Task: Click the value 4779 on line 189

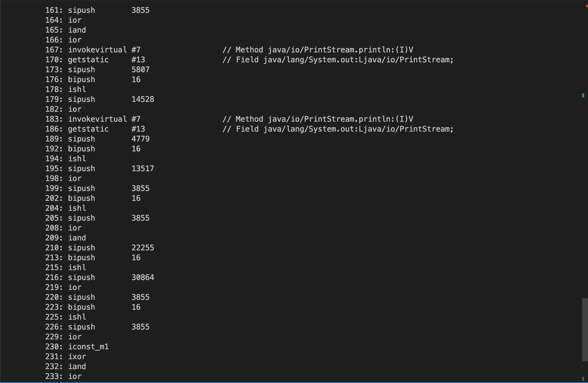Action: 140,139
